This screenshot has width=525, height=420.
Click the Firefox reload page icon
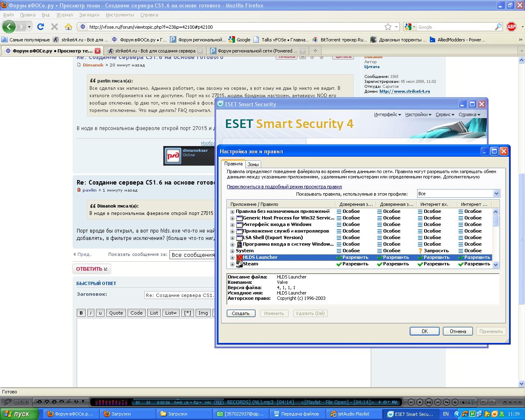pyautogui.click(x=40, y=27)
